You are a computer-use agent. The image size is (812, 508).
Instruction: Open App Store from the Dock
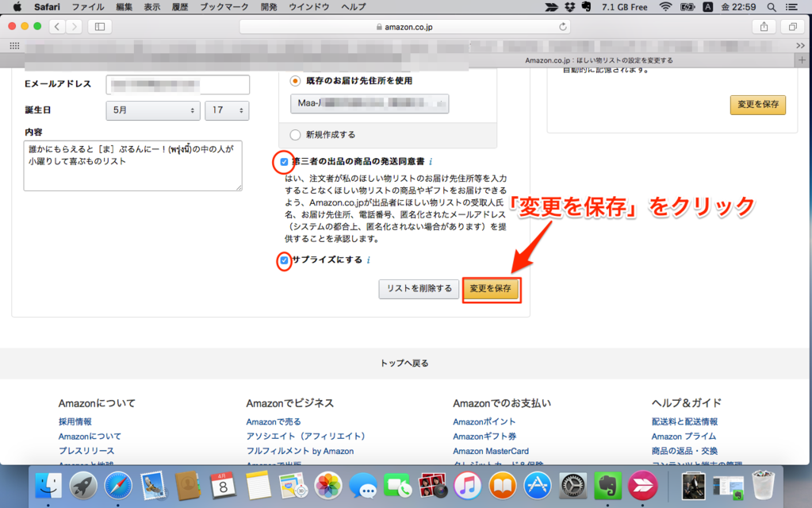pyautogui.click(x=538, y=486)
